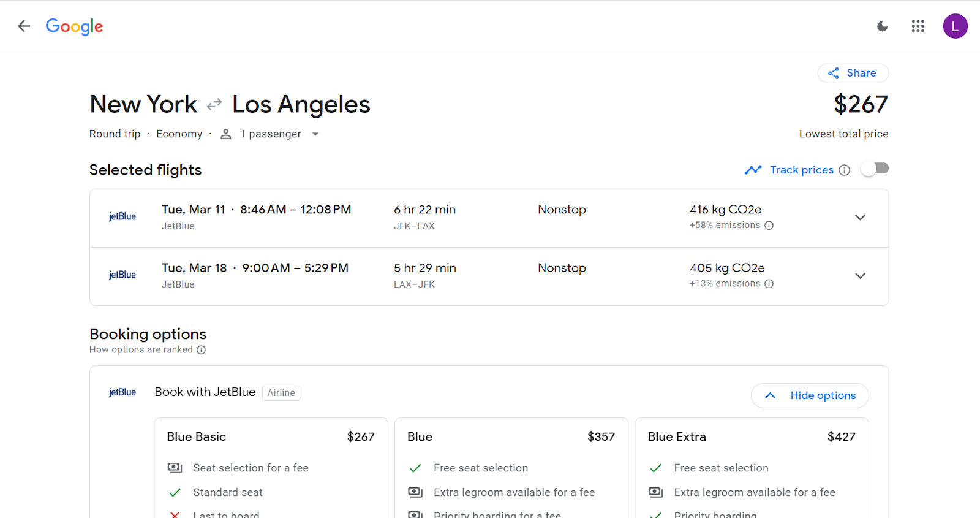Screen dimensions: 980x518
Task: Select the Blue fare card title
Action: pos(420,436)
